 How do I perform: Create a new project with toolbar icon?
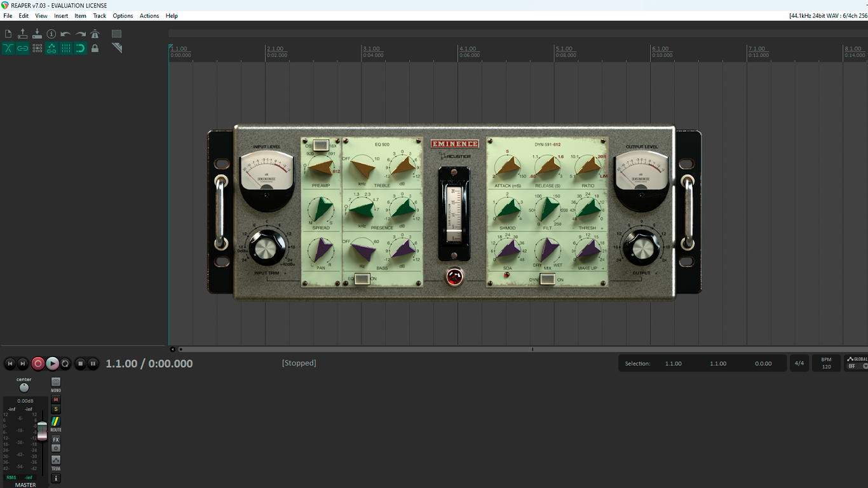tap(8, 34)
